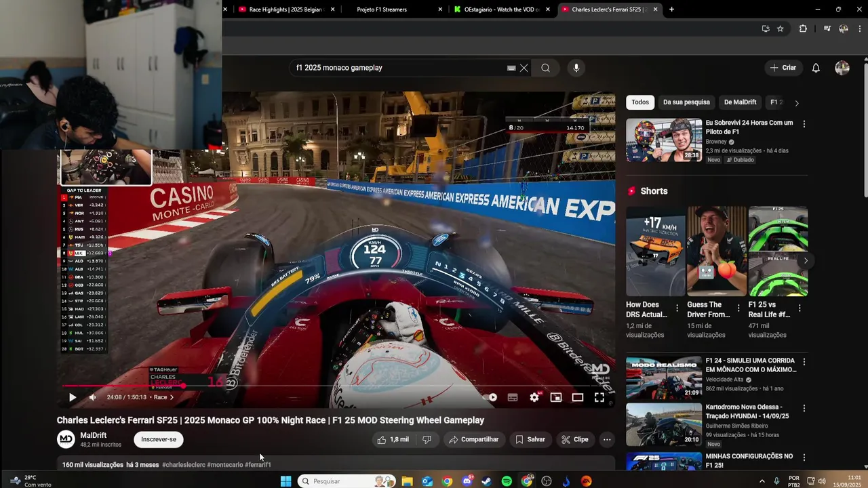The image size is (868, 488).
Task: Enter fullscreen video mode
Action: (599, 397)
